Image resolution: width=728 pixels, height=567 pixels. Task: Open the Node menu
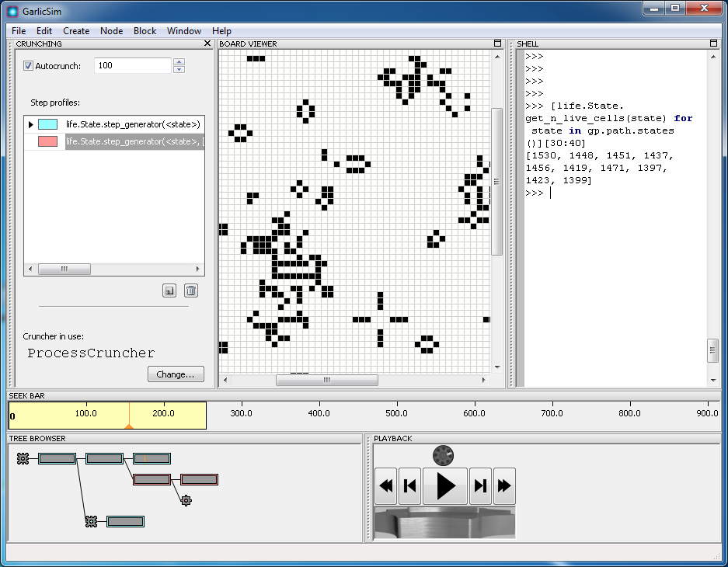click(x=111, y=31)
